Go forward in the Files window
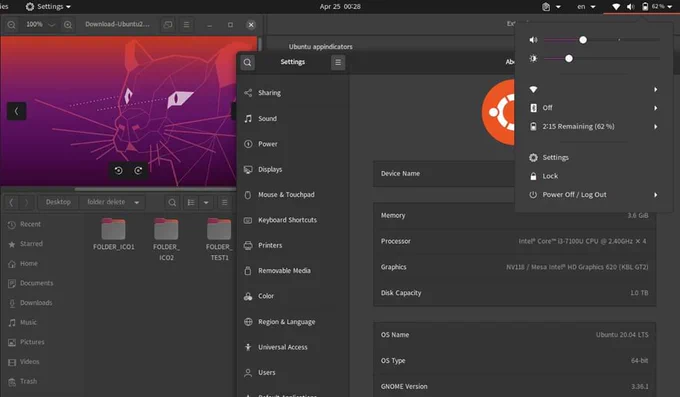The image size is (680, 397). point(26,202)
